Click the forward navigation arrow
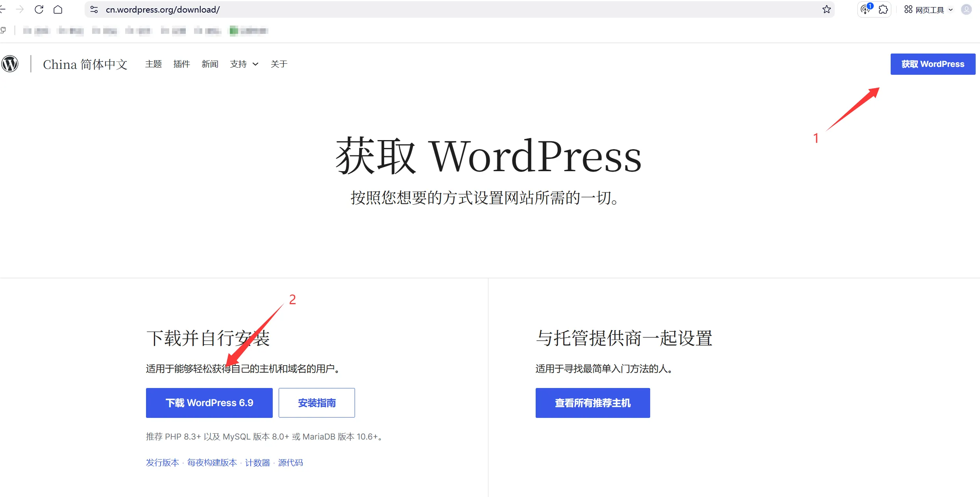 [x=19, y=9]
